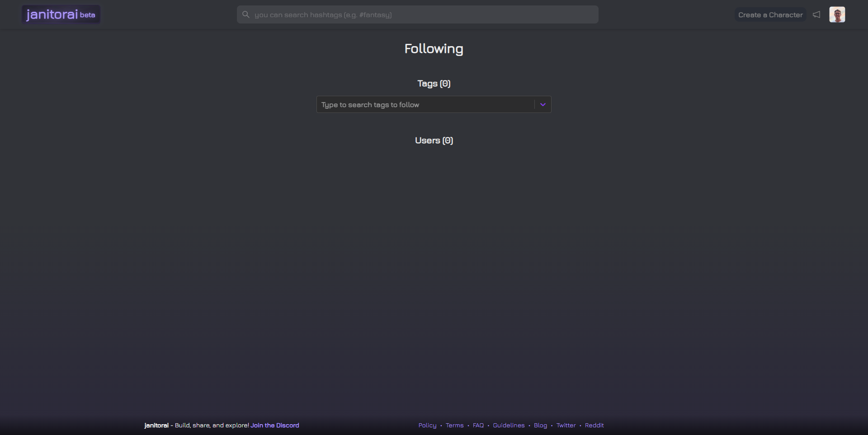
Task: Click the magnifier icon in search bar
Action: pos(246,14)
